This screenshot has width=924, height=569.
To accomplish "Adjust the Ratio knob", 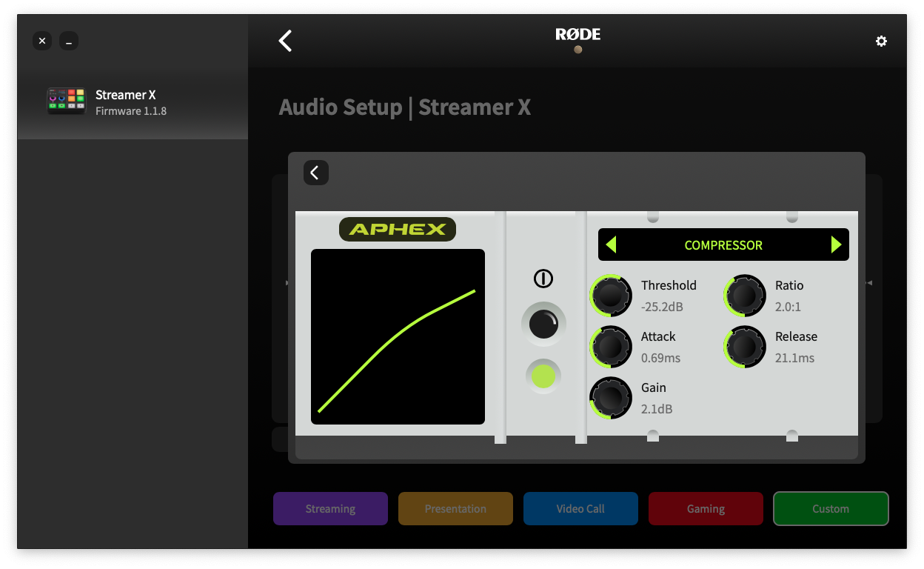I will click(x=745, y=295).
